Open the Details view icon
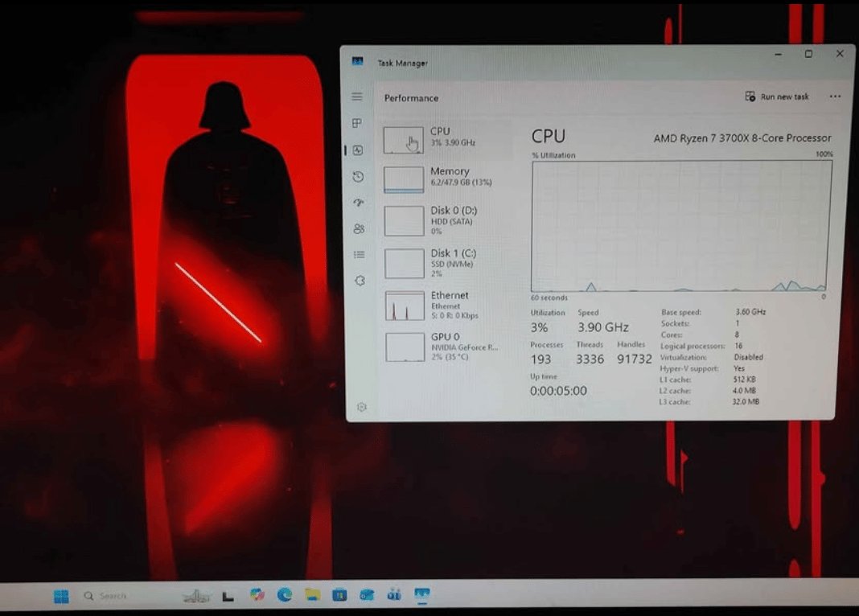The height and width of the screenshot is (616, 859). [x=358, y=255]
